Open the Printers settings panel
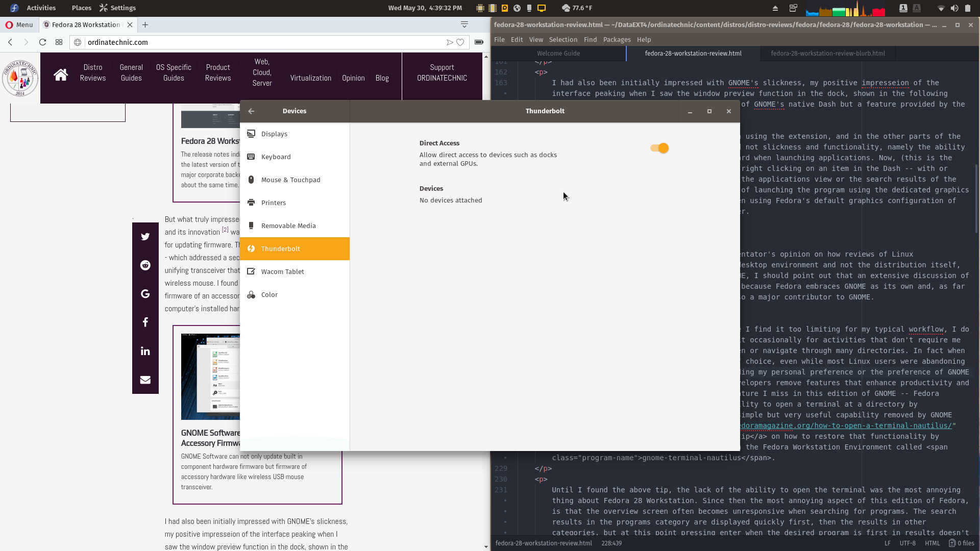This screenshot has width=980, height=551. [295, 203]
